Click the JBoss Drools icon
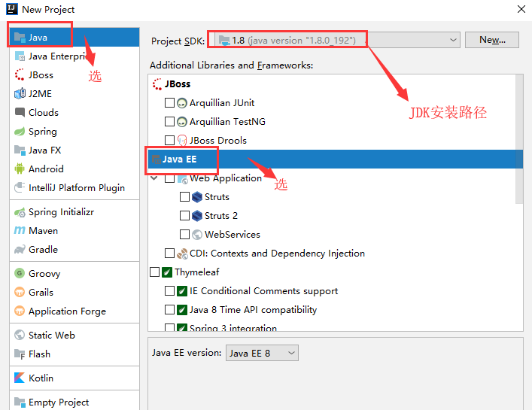Screen dimensions: 532x410 182,141
